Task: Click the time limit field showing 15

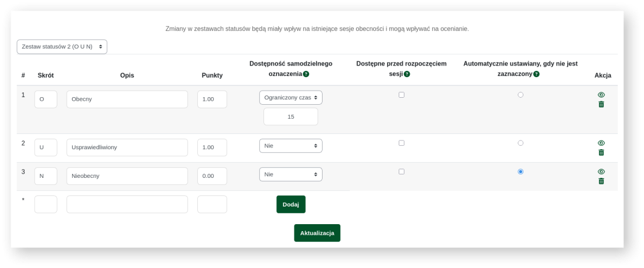Action: (x=291, y=116)
